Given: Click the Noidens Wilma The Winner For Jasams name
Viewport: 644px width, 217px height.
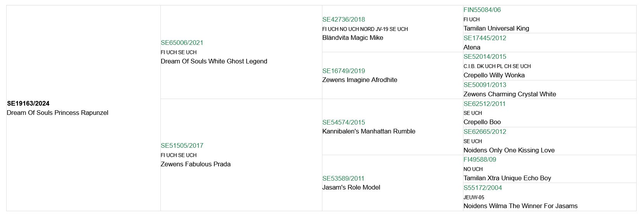Looking at the screenshot, I should [520, 206].
